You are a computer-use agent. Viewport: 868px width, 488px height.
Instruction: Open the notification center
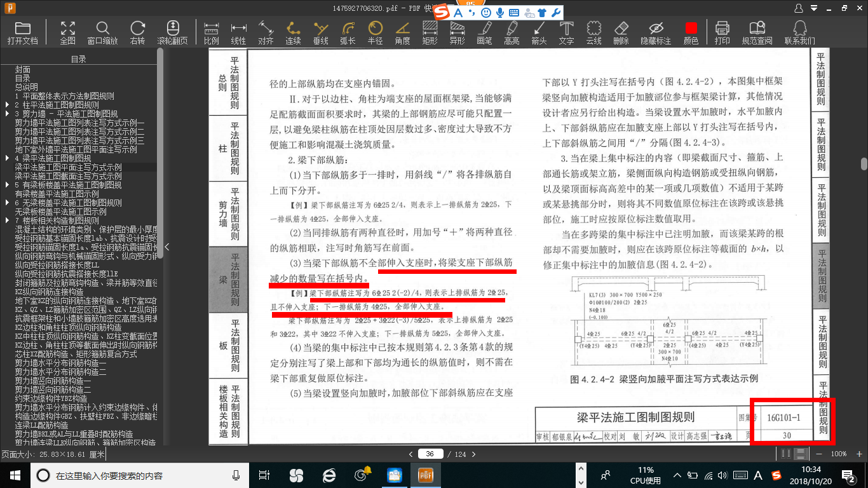pos(849,475)
